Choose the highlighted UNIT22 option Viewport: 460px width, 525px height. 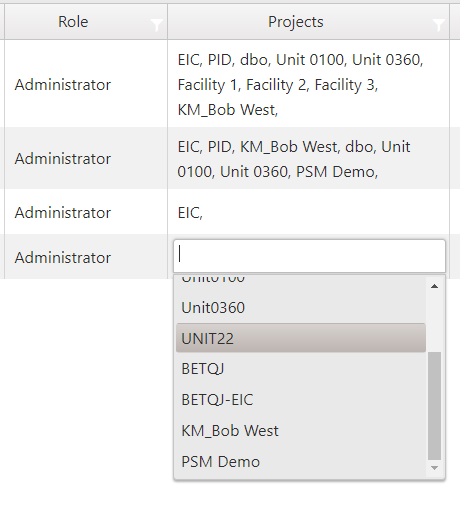click(301, 338)
